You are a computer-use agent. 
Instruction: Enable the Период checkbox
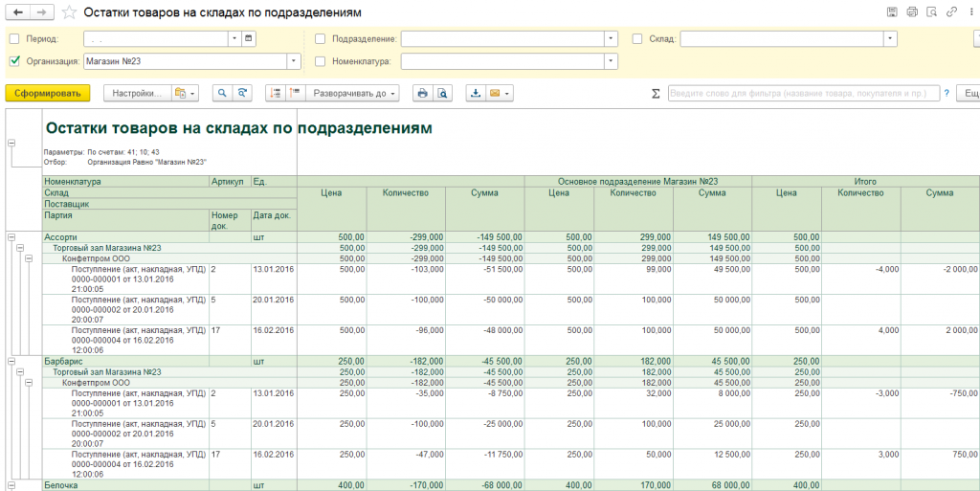click(x=14, y=39)
